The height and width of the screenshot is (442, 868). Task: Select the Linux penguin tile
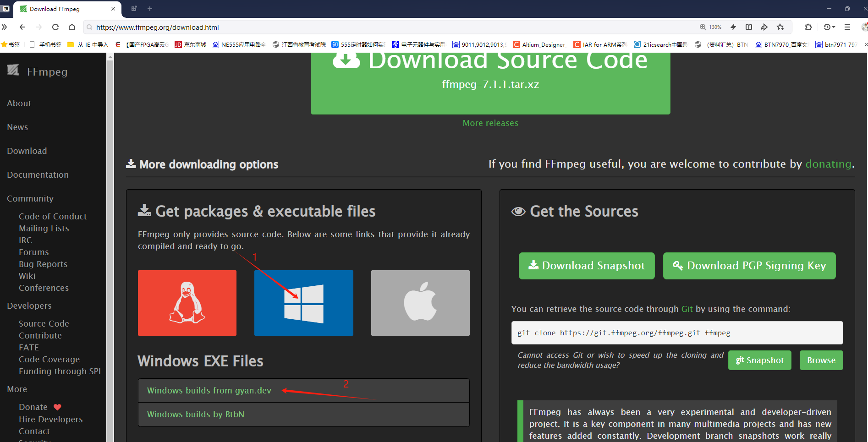tap(187, 303)
